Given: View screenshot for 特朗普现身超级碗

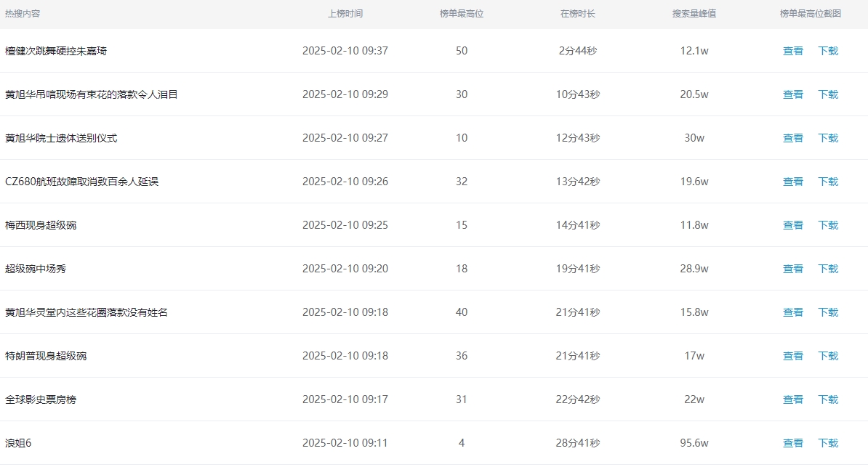Looking at the screenshot, I should pos(792,356).
